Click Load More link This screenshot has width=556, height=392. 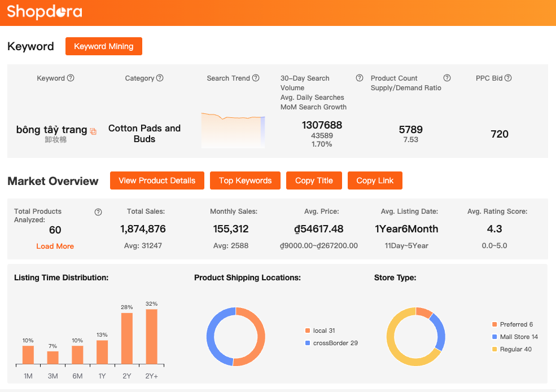tap(55, 246)
